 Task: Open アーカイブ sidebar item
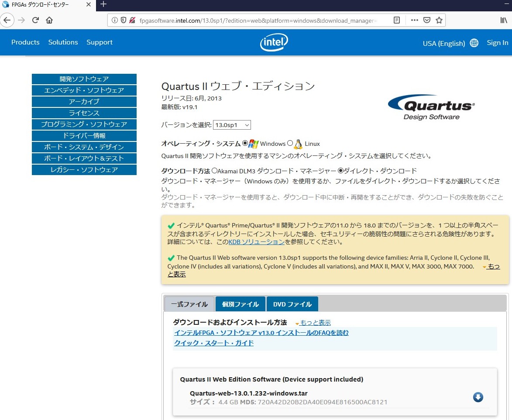[x=84, y=102]
